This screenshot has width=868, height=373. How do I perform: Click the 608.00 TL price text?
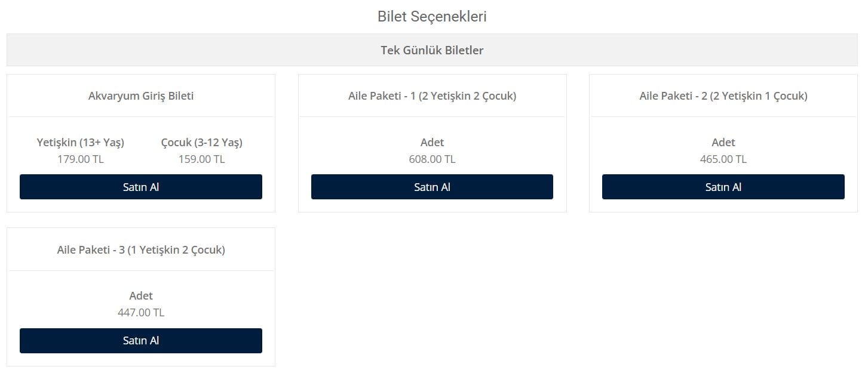pos(432,159)
